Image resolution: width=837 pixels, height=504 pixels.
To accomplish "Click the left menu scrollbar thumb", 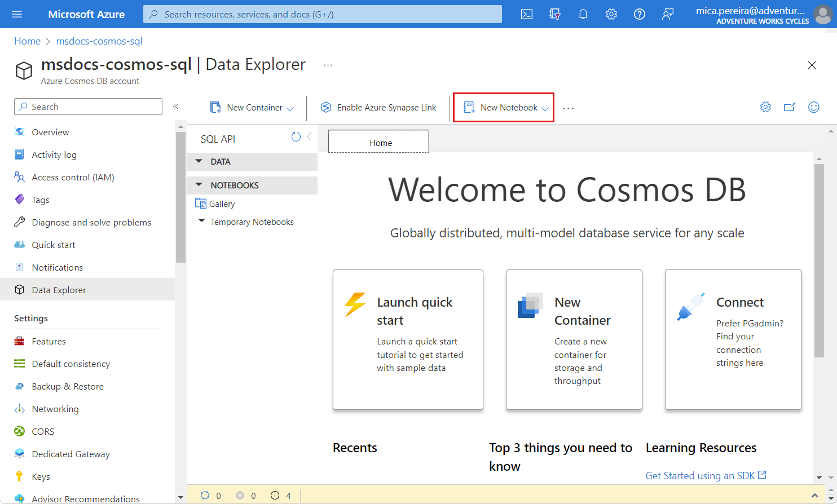I will (x=180, y=197).
